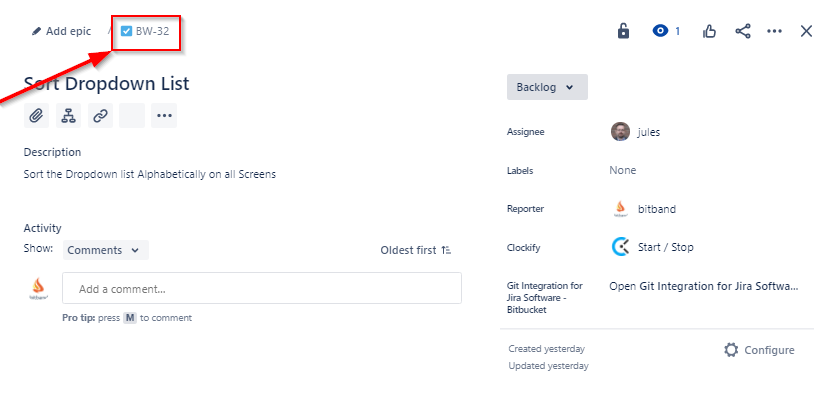Toggle the Oldest first sort order

point(416,250)
